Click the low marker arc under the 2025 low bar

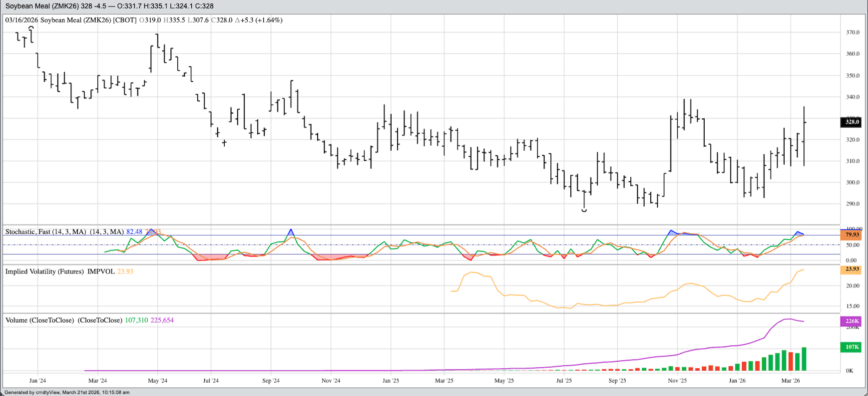coord(584,211)
